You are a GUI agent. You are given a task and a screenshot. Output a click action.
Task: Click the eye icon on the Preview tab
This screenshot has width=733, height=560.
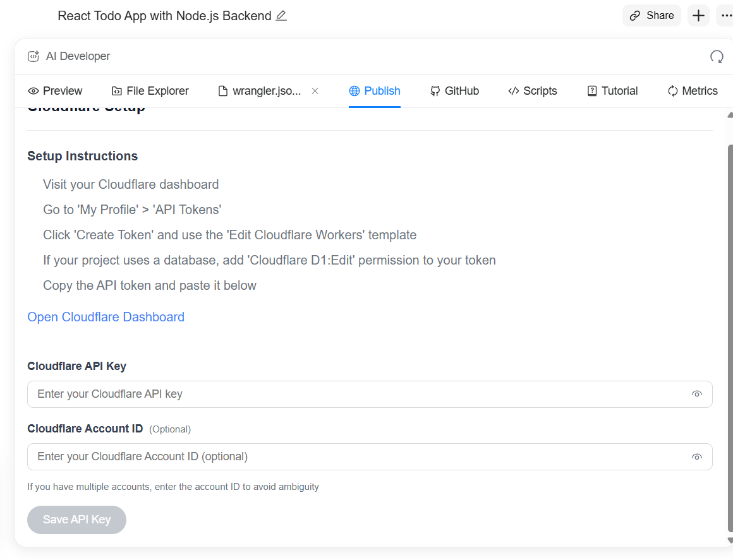click(33, 90)
